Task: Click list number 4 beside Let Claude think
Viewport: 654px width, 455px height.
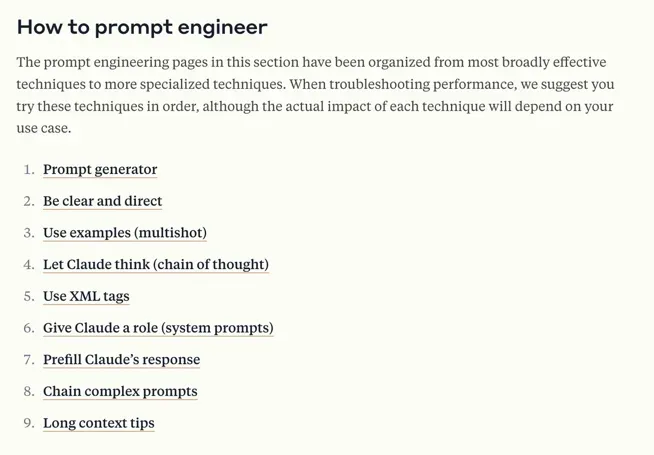Action: click(x=29, y=265)
